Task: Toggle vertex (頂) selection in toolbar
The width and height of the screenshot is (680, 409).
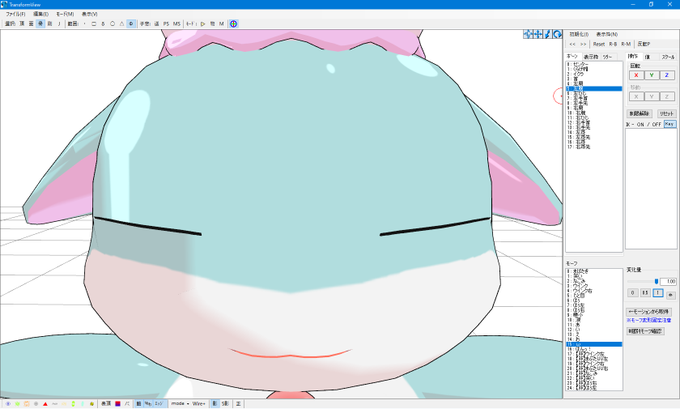Action: coord(22,24)
